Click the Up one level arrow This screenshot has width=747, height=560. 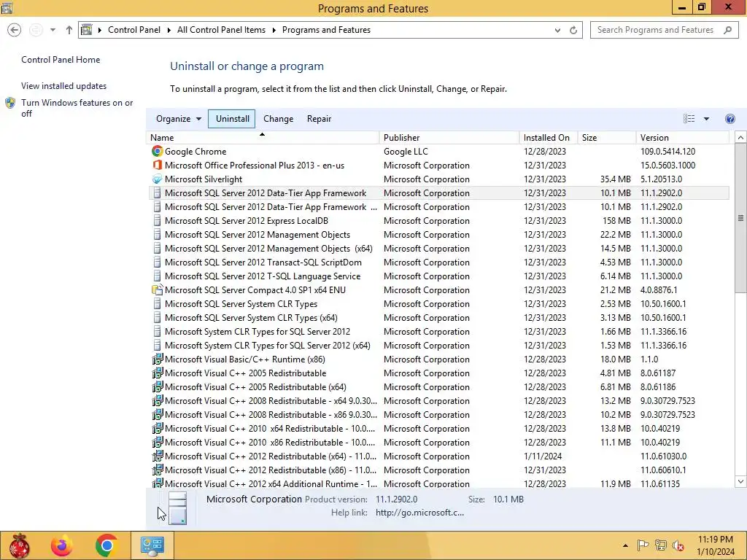(69, 30)
